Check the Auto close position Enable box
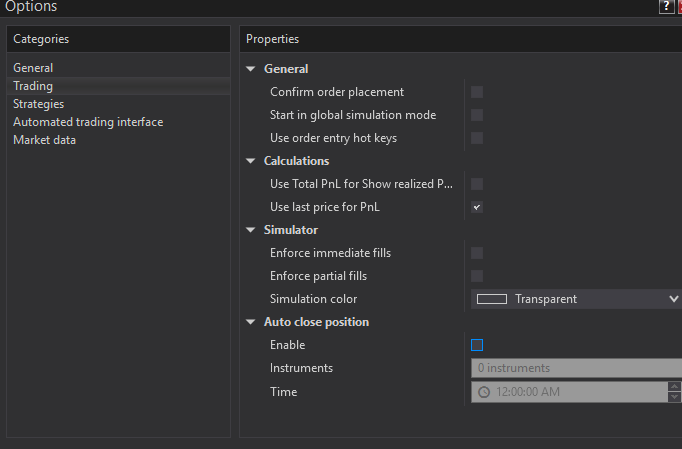Screen dimensions: 682x449 477,345
